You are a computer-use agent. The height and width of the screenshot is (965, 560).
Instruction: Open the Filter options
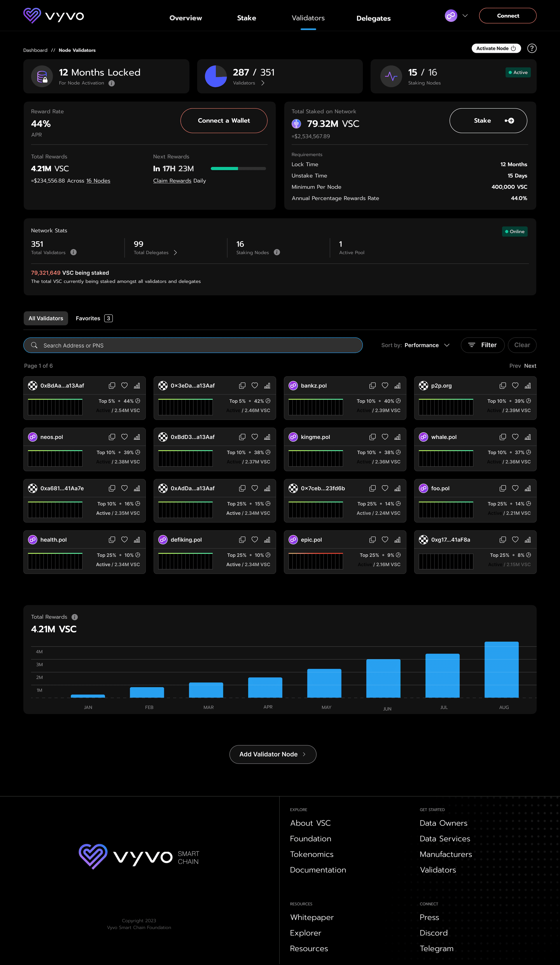coord(483,345)
